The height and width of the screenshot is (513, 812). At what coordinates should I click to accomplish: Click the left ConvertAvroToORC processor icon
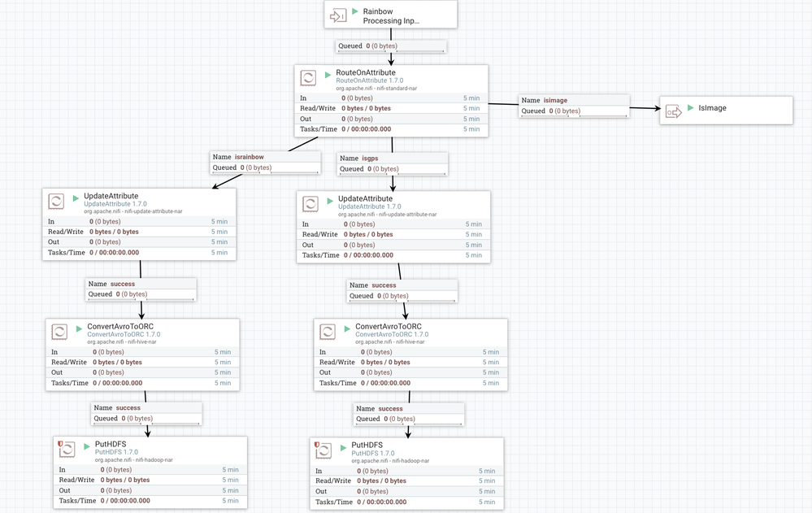[x=59, y=332]
